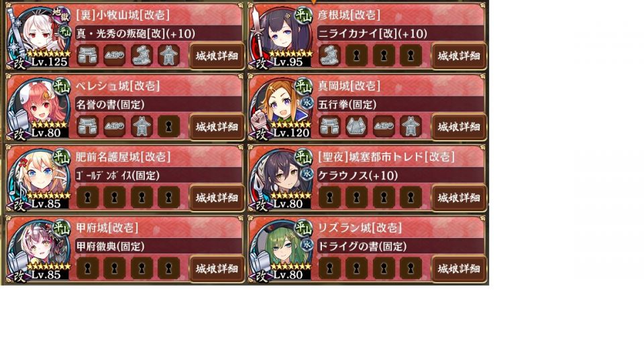Select the 真岡城[改壱] character portrait
Image resolution: width=644 pixels, height=362 pixels.
[x=282, y=107]
